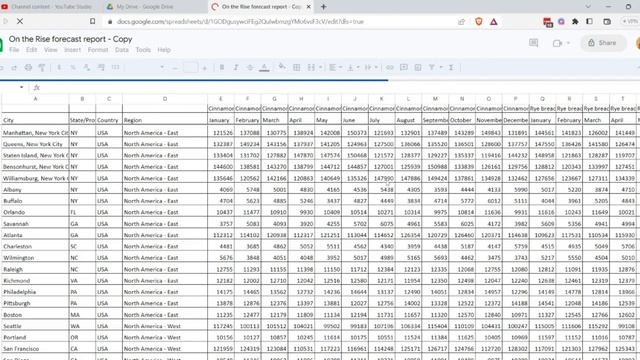Open the font family dropdown
The image size is (640, 360).
click(145, 68)
